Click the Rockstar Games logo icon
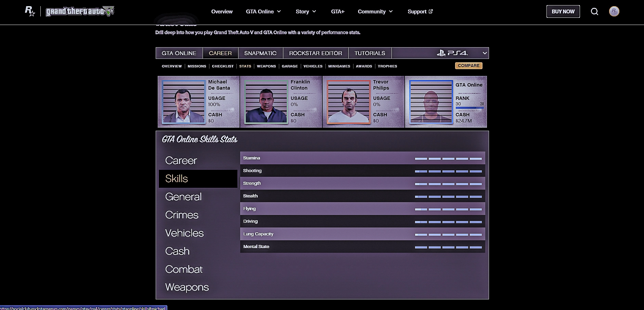 [x=30, y=11]
